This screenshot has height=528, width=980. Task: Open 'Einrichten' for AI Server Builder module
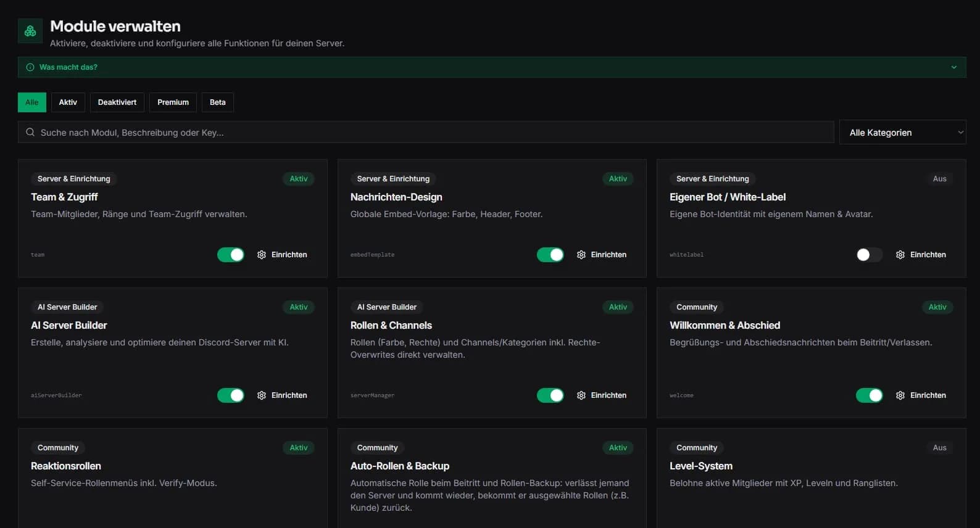click(x=289, y=395)
